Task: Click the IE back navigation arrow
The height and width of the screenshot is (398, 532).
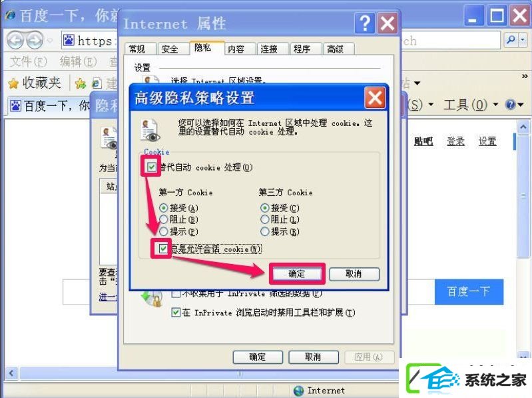Action: [x=15, y=41]
